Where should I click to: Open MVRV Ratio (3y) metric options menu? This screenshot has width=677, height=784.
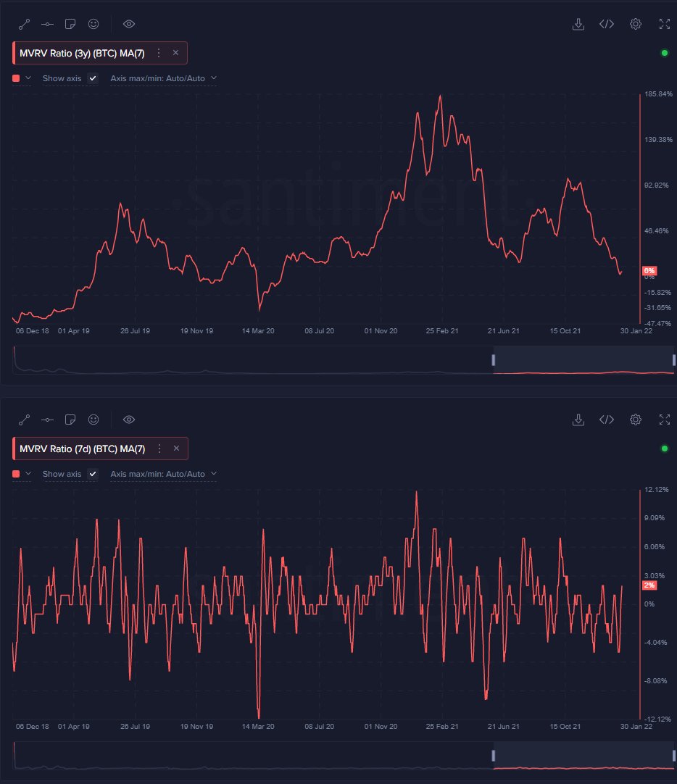point(159,53)
